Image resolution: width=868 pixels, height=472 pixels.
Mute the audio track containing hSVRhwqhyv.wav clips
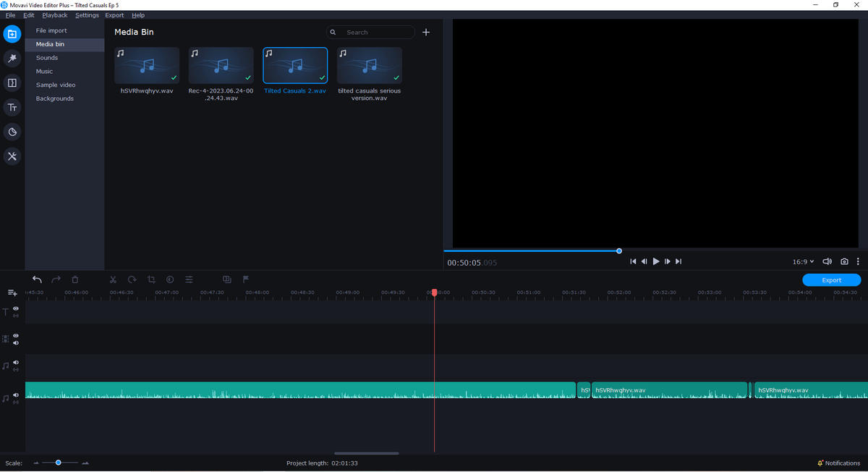tap(16, 395)
